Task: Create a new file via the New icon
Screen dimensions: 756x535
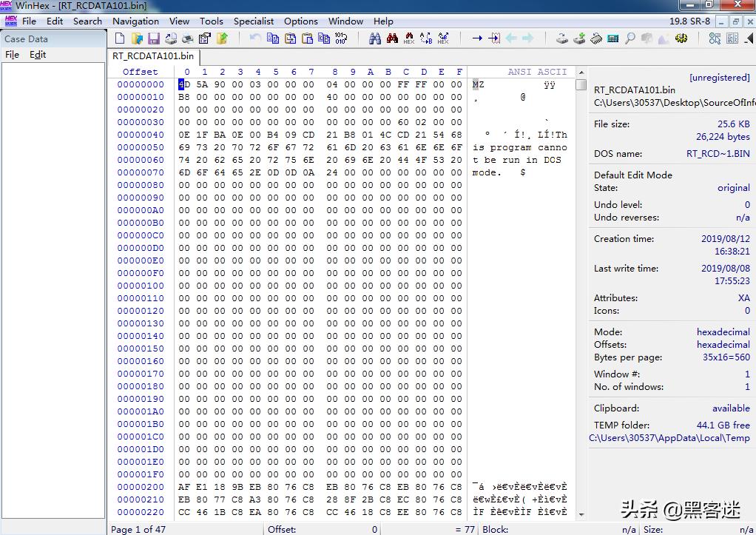Action: [120, 37]
